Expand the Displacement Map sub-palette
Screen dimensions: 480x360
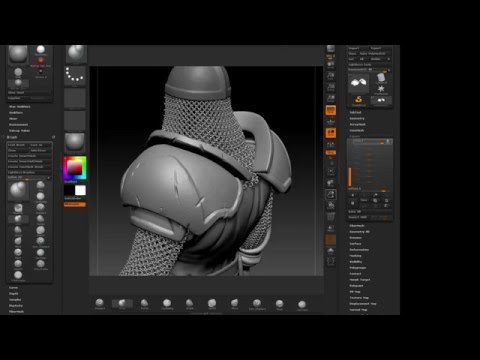coord(363,304)
